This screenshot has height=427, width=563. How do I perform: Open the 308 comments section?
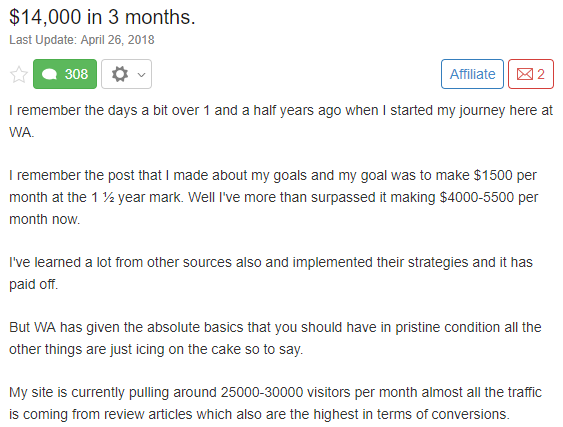point(65,74)
